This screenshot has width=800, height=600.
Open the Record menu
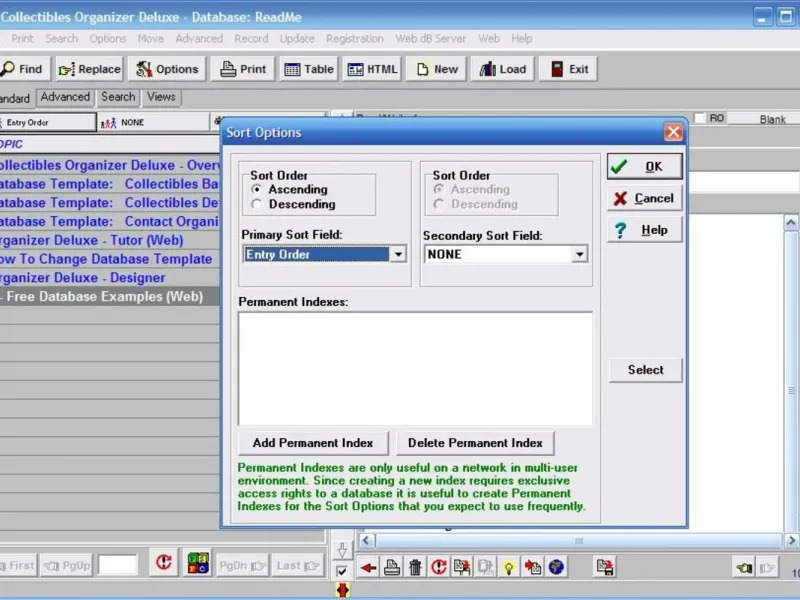pos(251,39)
